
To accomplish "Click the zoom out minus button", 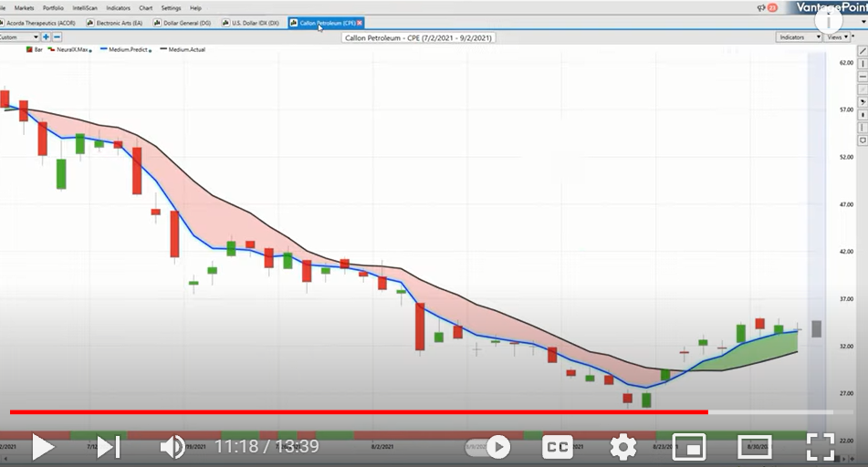I will tap(57, 37).
